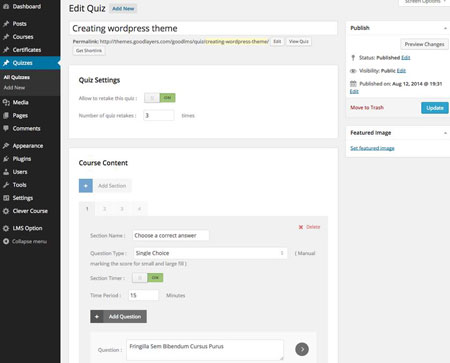This screenshot has width=450, height=363.
Task: Edit the Published on date
Action: tap(354, 91)
